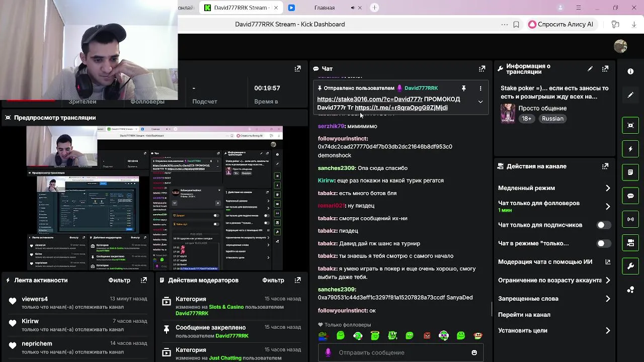
Task: Insert the green headphones emote with purple eyes
Action: (x=443, y=335)
